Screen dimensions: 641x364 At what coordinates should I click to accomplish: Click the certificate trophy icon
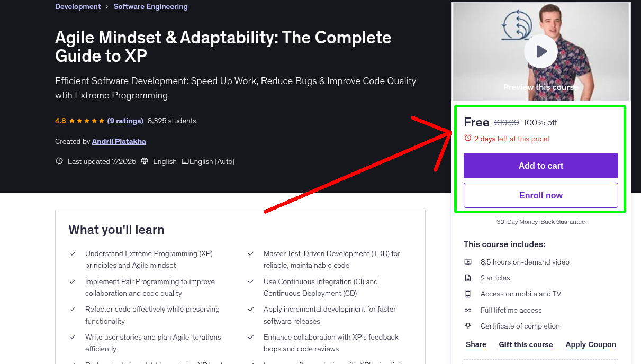(x=468, y=326)
